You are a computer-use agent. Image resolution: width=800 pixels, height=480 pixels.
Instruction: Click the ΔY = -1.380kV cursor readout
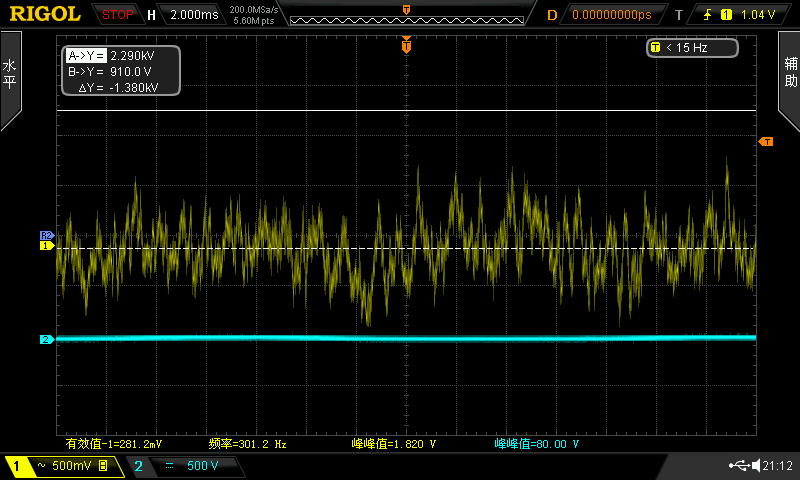pyautogui.click(x=118, y=87)
